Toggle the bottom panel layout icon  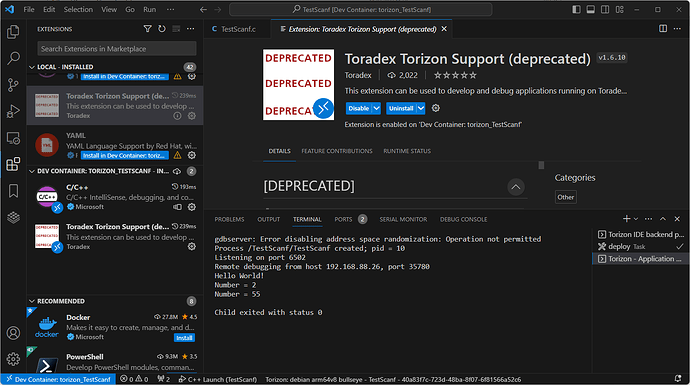click(x=591, y=9)
